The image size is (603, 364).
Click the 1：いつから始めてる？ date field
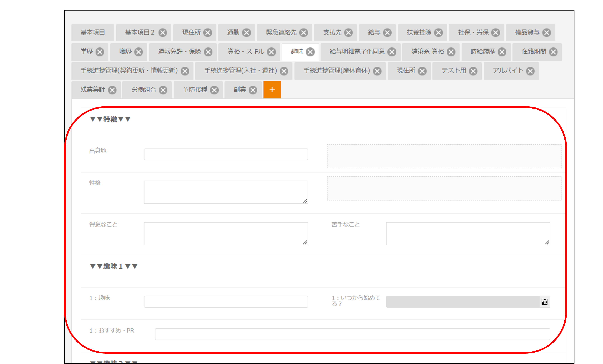[x=462, y=302]
